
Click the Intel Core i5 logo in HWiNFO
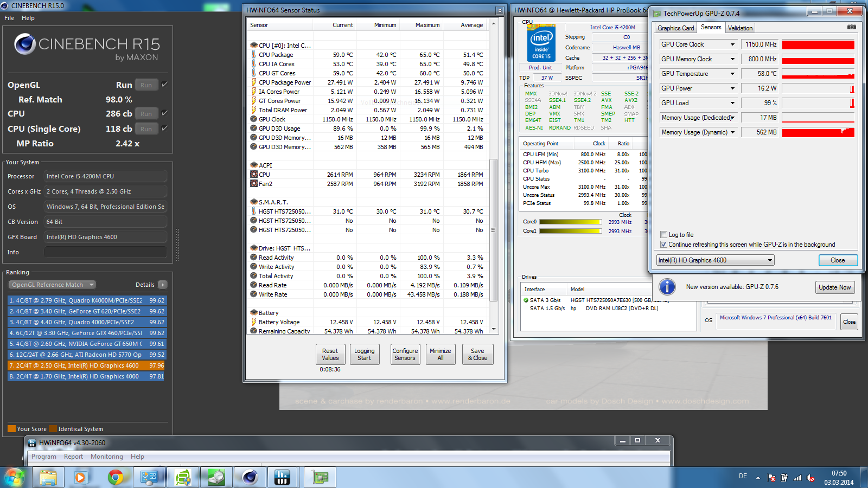541,43
